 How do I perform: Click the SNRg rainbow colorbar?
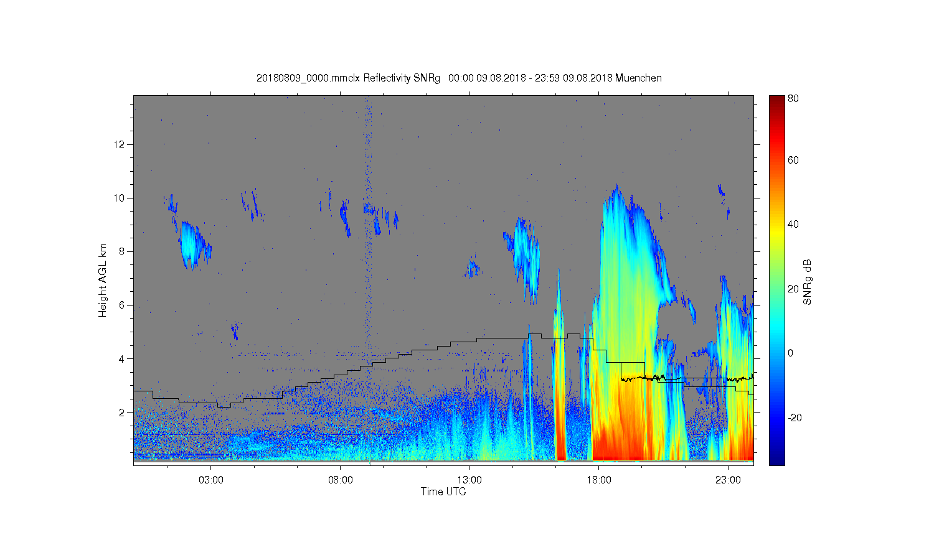point(776,280)
